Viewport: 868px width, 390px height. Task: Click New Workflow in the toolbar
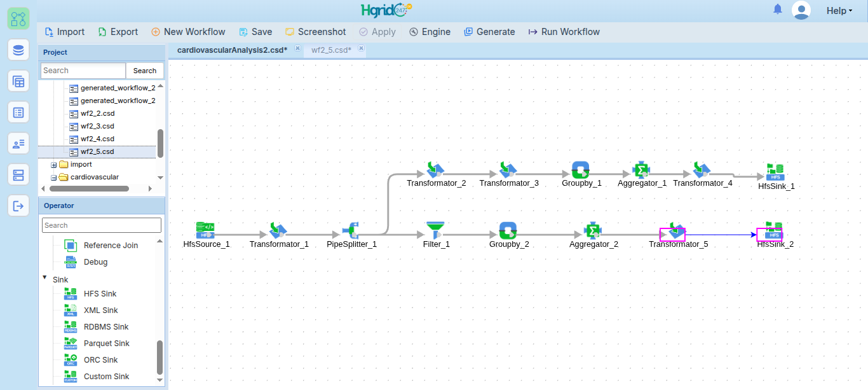tap(188, 32)
